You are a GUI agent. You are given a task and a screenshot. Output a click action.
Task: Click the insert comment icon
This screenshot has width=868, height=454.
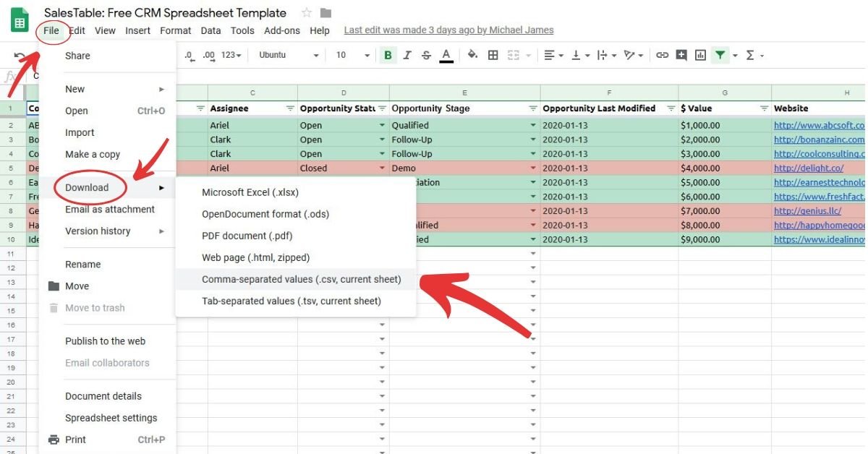[681, 55]
